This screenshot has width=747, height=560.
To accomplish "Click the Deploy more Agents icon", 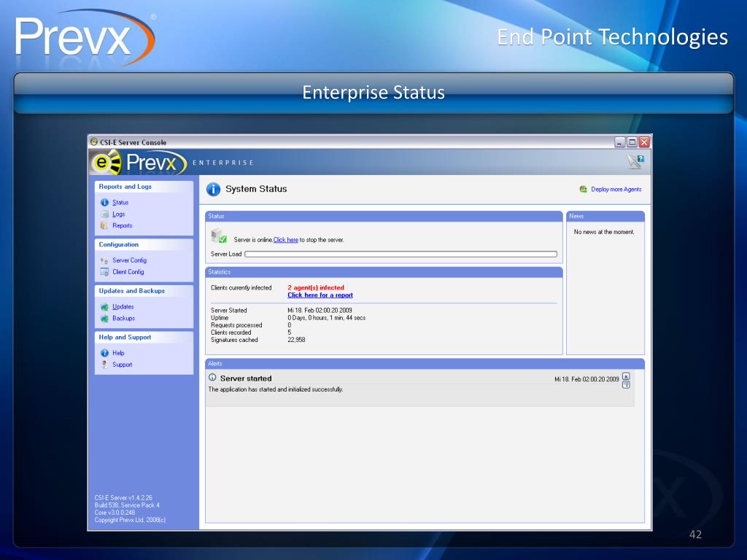I will tap(583, 189).
